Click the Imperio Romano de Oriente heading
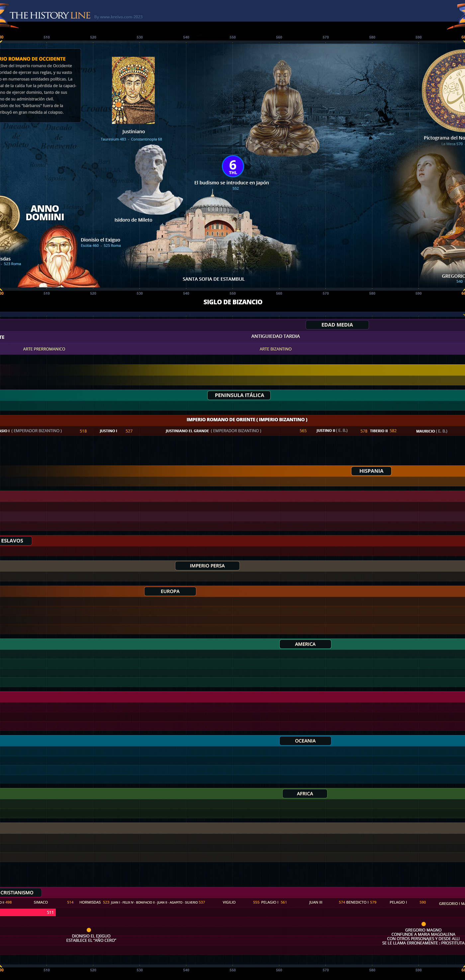 [247, 419]
